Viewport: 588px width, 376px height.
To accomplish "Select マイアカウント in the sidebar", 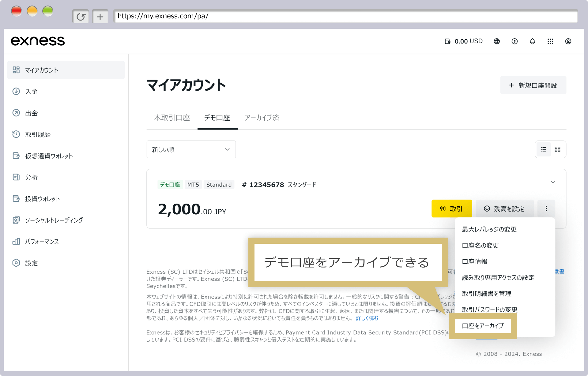I will pyautogui.click(x=66, y=70).
